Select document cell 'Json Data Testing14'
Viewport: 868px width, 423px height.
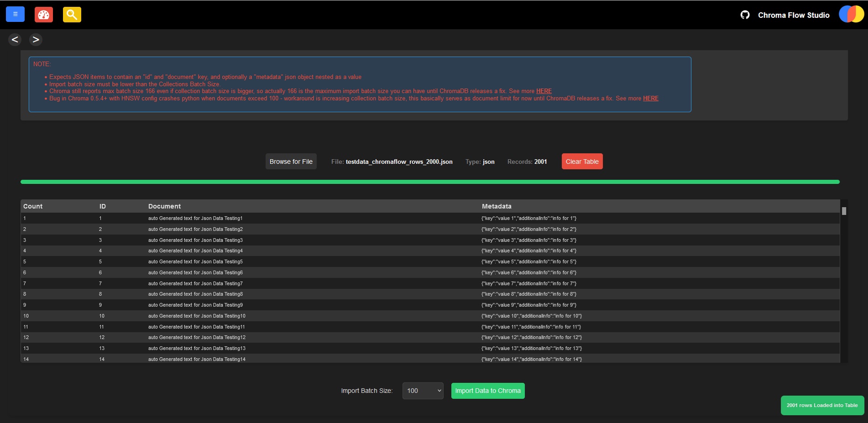197,360
